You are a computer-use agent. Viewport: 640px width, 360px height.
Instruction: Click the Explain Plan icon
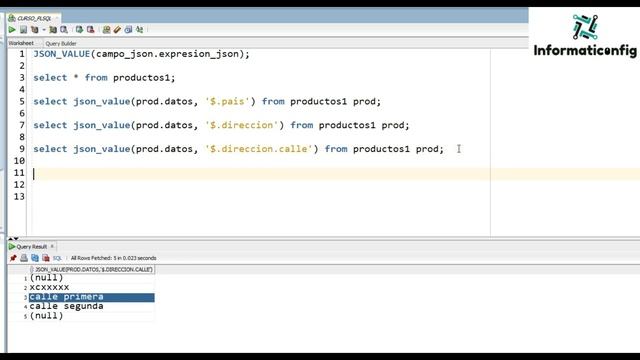[35, 29]
